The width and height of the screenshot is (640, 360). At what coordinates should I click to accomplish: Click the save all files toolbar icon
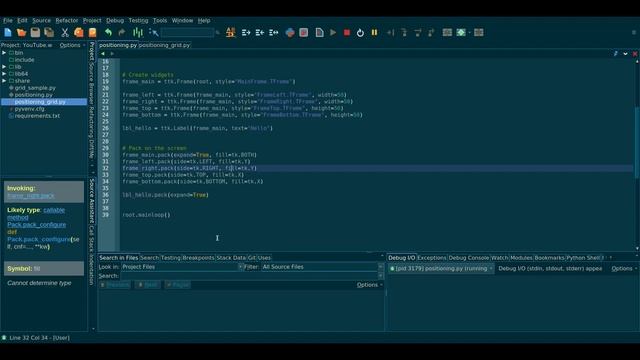coord(49,32)
